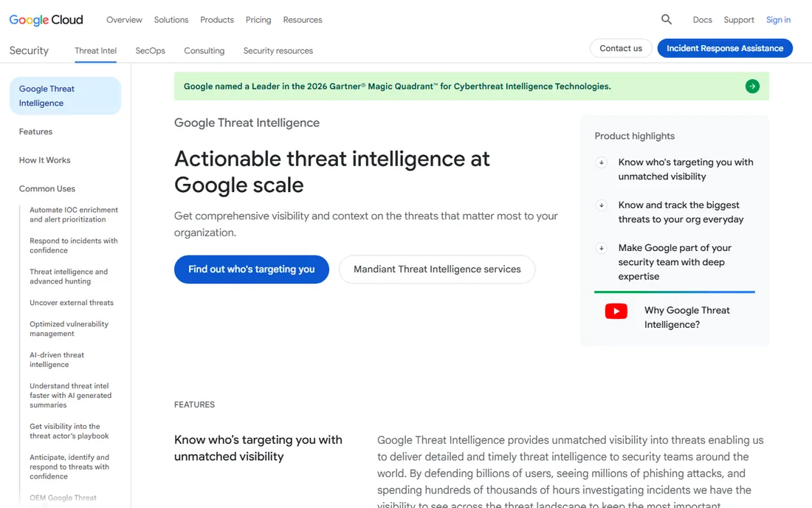Screen dimensions: 812x508
Task: Jump to Common Uses in sidebar
Action: point(47,188)
